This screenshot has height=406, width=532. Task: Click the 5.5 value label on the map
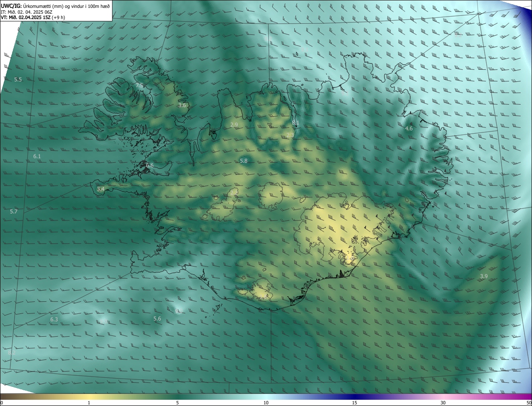coord(18,79)
